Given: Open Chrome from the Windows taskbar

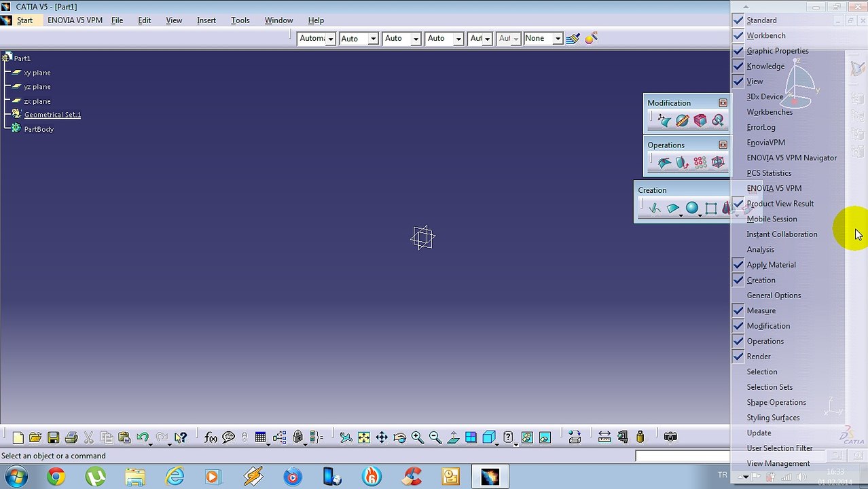Looking at the screenshot, I should [x=56, y=477].
